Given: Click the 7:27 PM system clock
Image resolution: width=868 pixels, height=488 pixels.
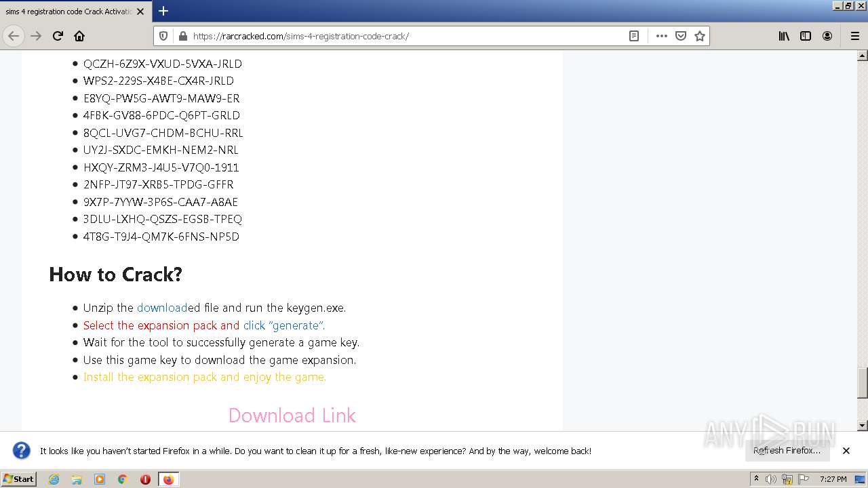Looking at the screenshot, I should (x=833, y=479).
